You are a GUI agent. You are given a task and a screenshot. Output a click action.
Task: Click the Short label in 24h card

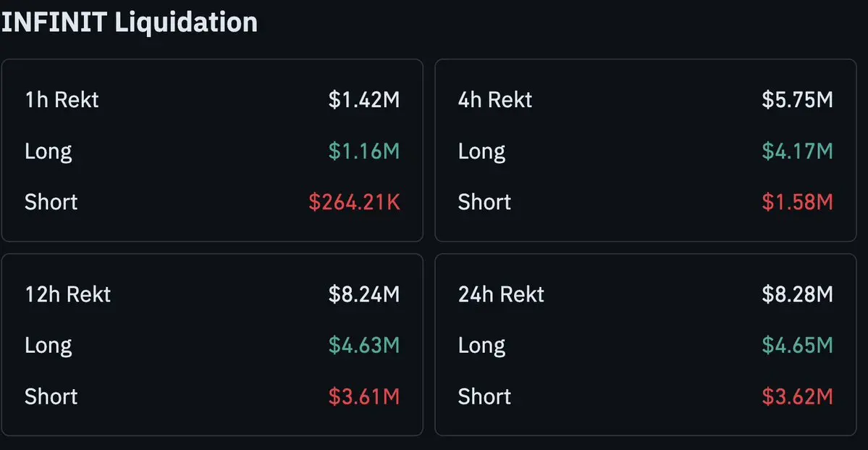[x=484, y=396]
